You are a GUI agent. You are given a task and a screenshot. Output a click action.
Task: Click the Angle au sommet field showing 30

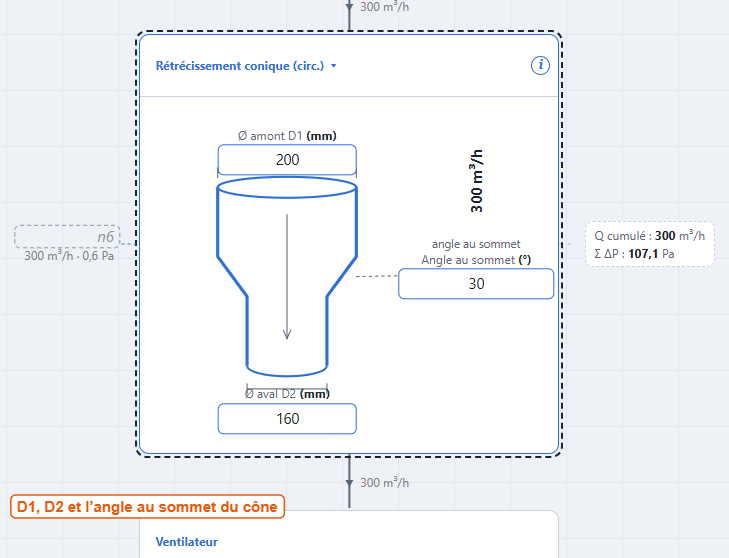click(x=476, y=284)
